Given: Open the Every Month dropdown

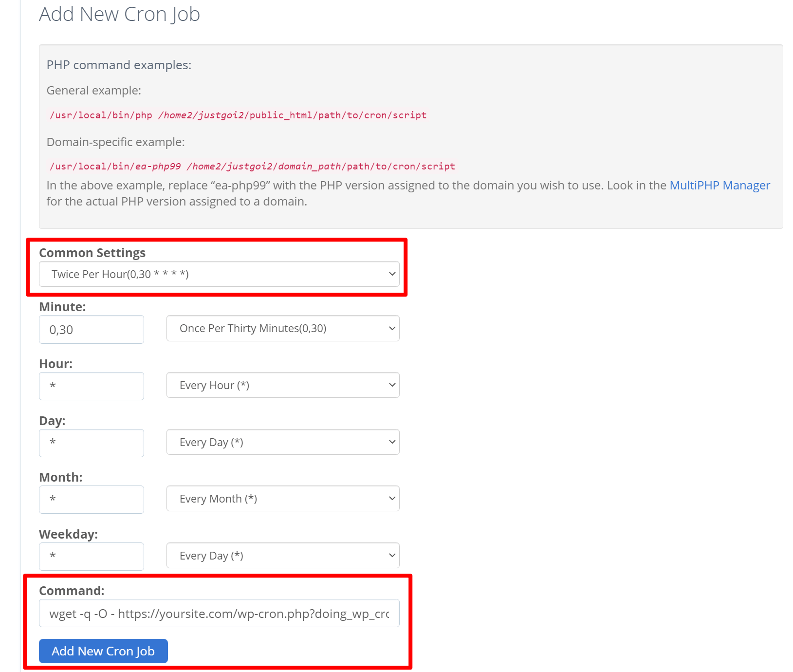Looking at the screenshot, I should 282,498.
